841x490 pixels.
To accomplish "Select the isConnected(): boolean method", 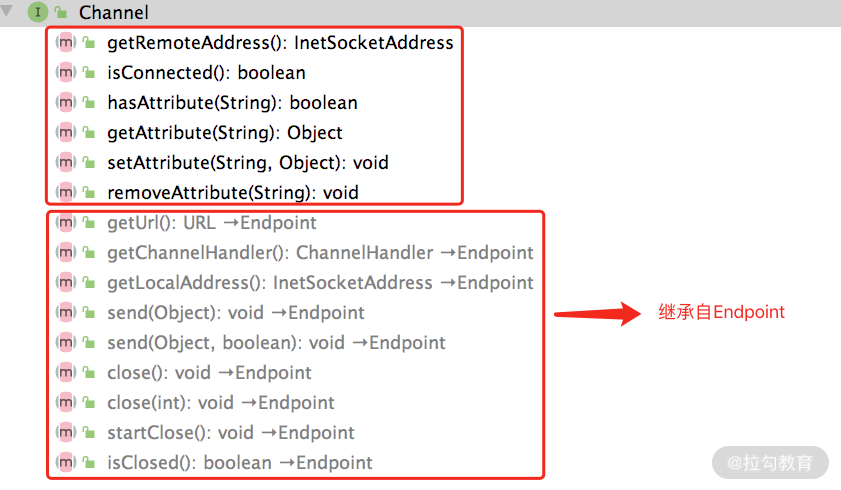I will point(206,73).
